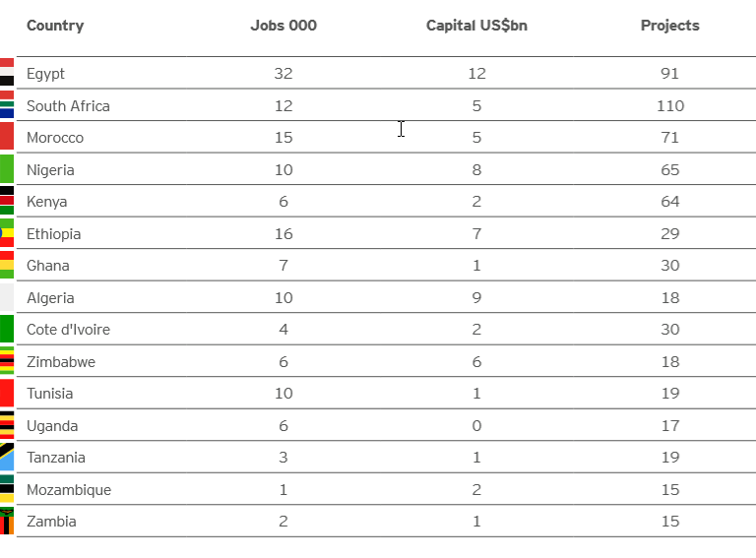Click Algeria's capital value 9
756x558 pixels.
[x=476, y=298]
